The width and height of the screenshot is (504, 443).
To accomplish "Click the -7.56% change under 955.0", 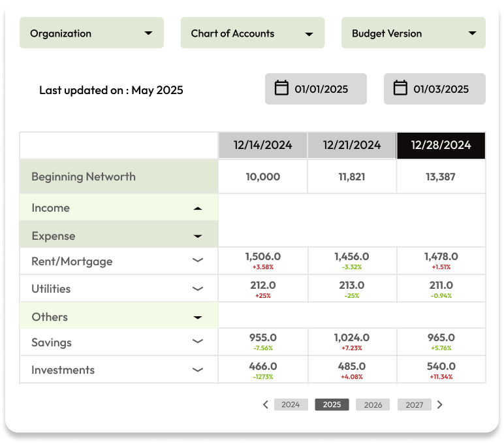I will [263, 348].
